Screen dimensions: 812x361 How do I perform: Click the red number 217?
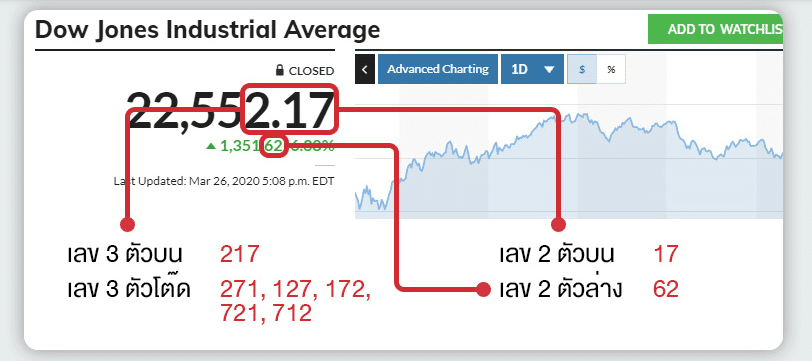[239, 254]
